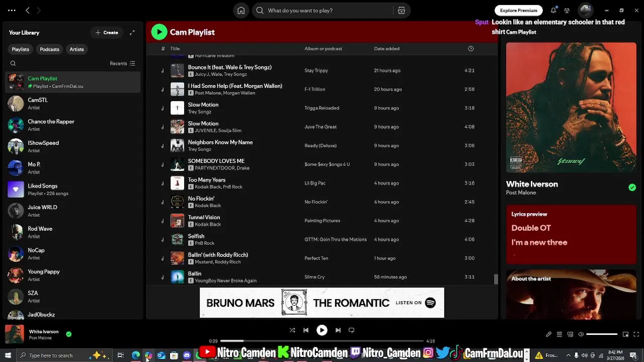
Task: Sort by the Date added column
Action: point(387,49)
